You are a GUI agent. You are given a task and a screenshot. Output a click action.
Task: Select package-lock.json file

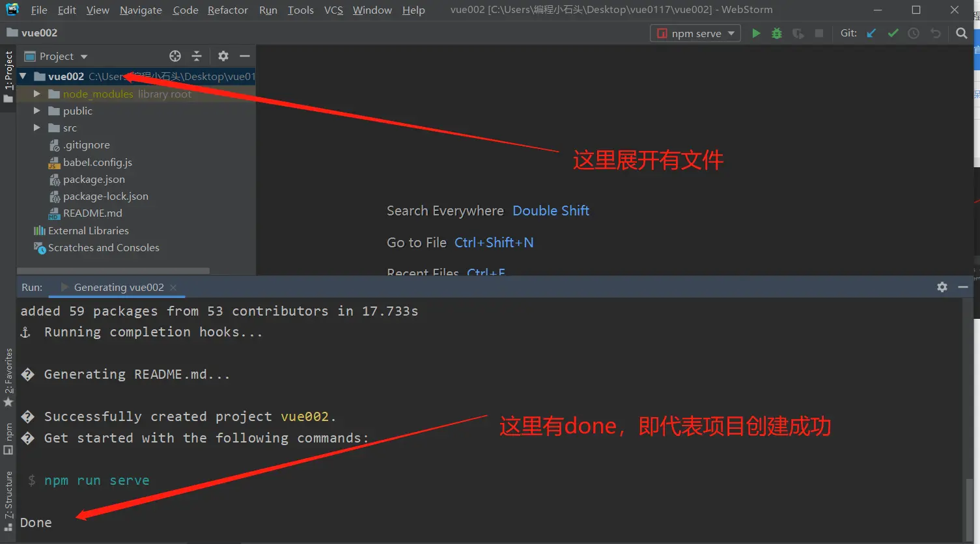coord(98,196)
